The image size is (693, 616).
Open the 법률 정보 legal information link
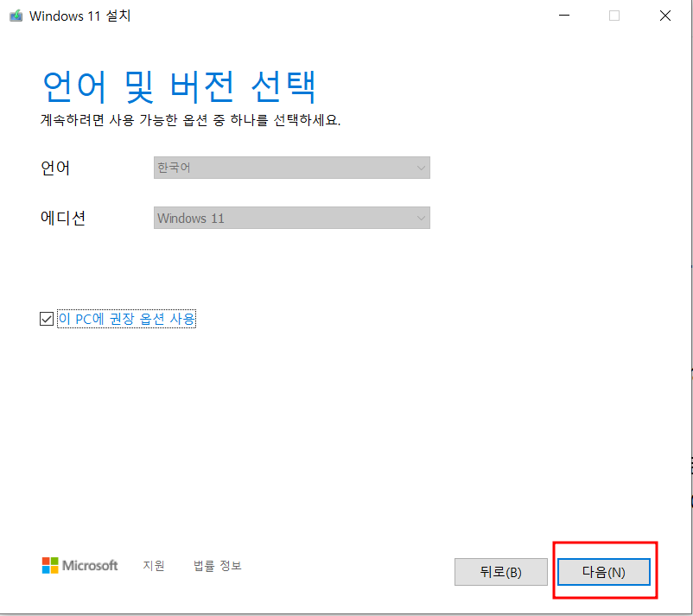(217, 565)
